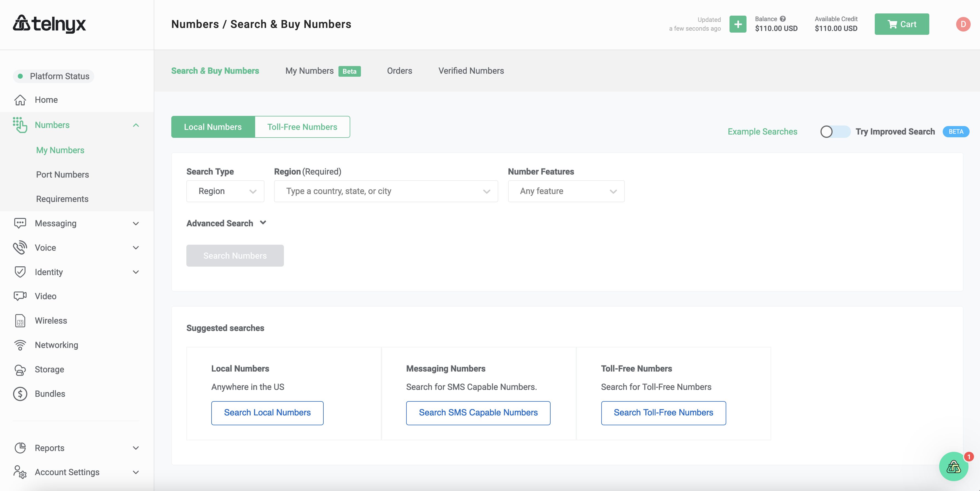Open the Number Features dropdown
This screenshot has height=491, width=980.
[x=566, y=191]
